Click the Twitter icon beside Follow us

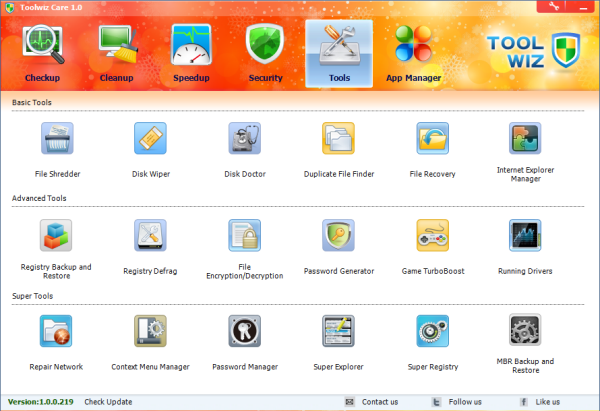coord(436,402)
